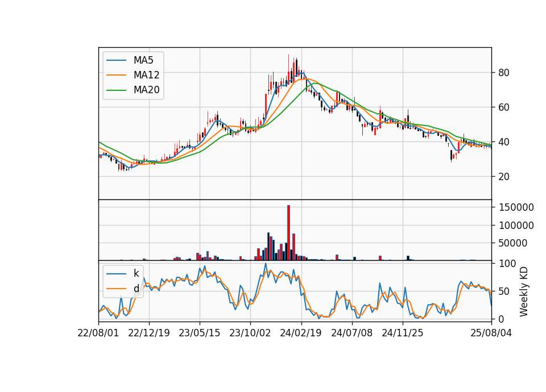The width and height of the screenshot is (546, 392).
Task: Click the price axis value 80
Action: coord(504,73)
